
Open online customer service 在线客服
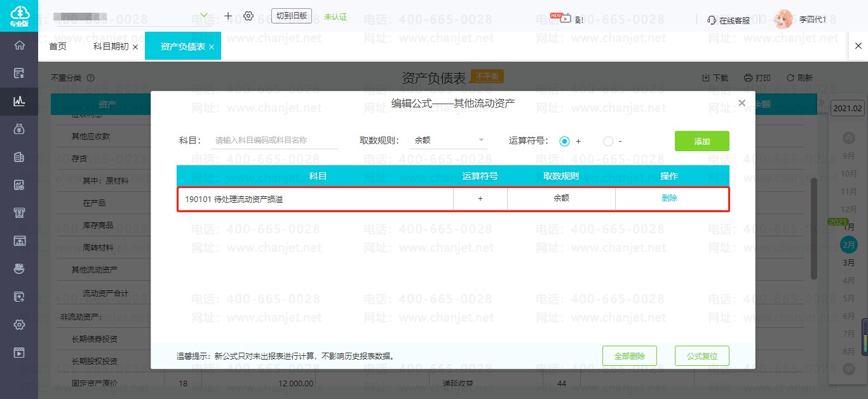pos(728,20)
